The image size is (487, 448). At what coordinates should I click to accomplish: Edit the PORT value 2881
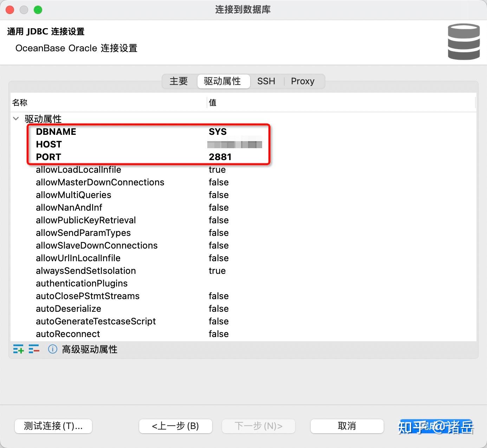pos(220,157)
